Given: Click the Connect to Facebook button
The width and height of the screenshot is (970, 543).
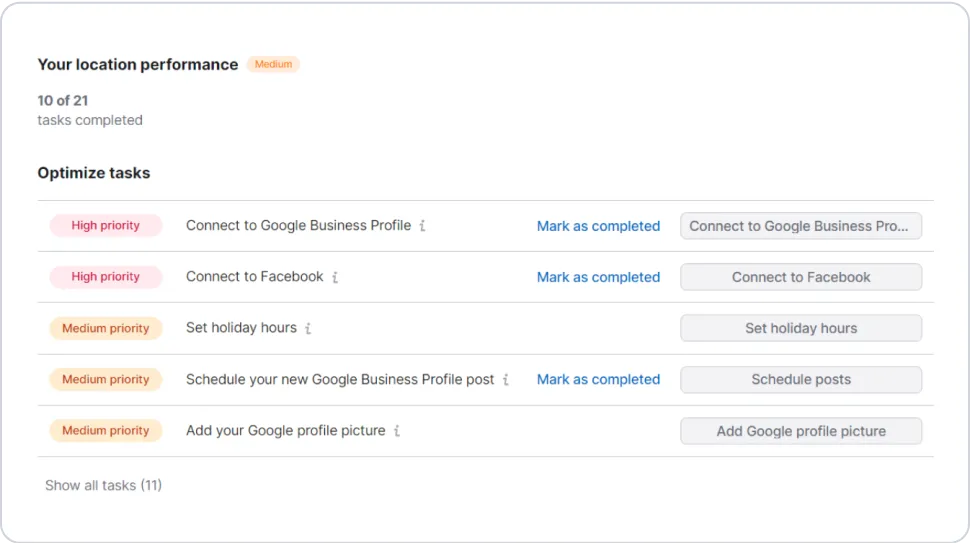Looking at the screenshot, I should [x=801, y=277].
